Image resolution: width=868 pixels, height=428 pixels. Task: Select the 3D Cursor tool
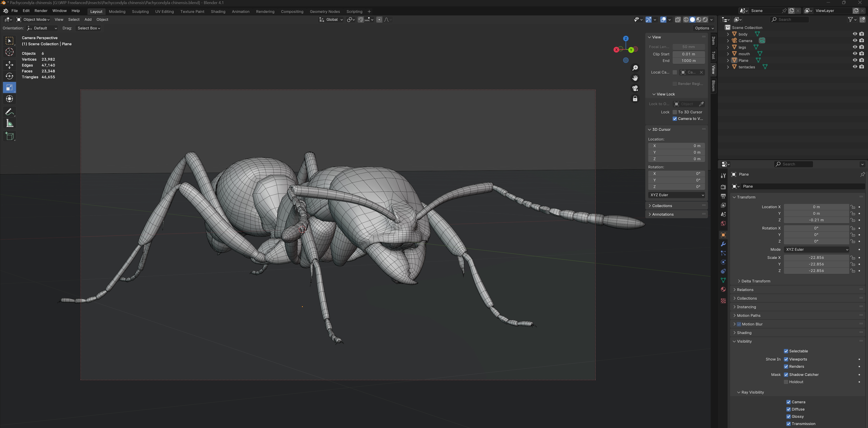click(9, 52)
